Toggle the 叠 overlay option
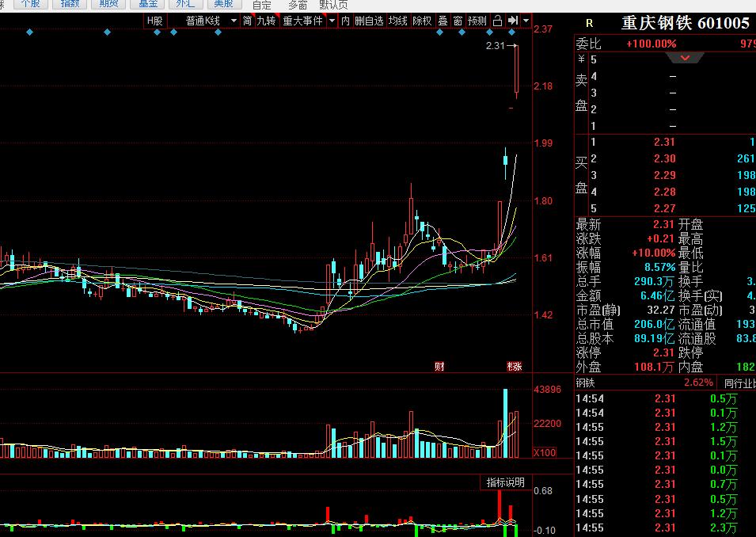Viewport: 756px width, 537px height. (443, 21)
